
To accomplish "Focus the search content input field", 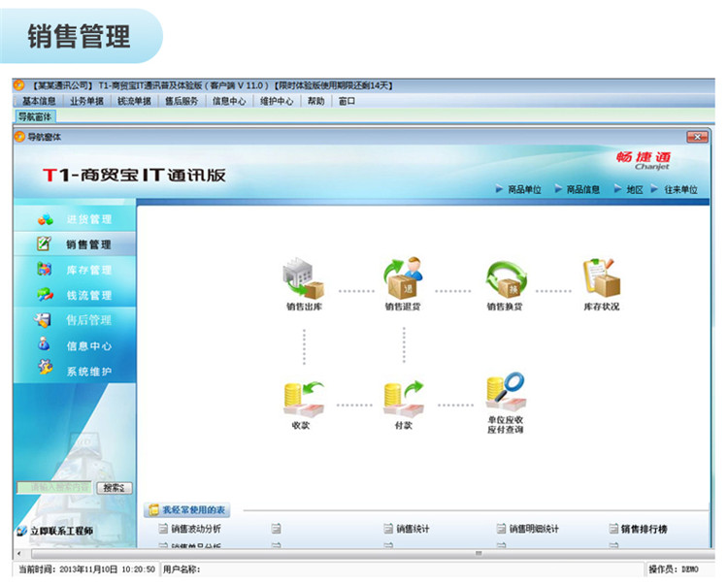I will tap(54, 487).
